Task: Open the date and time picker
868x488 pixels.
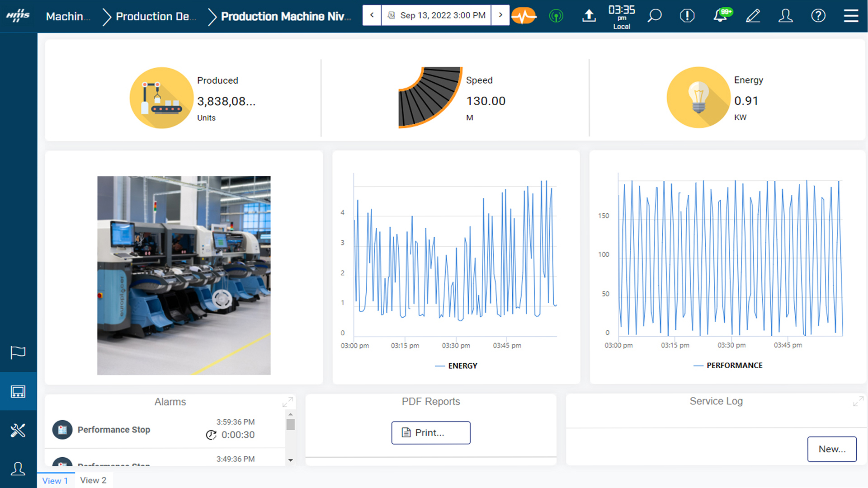Action: [435, 15]
